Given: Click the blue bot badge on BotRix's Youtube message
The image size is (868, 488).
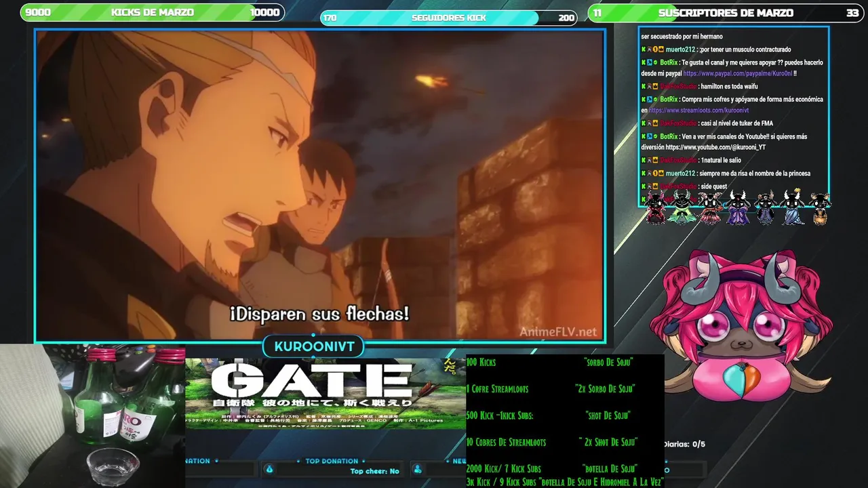Looking at the screenshot, I should (x=650, y=136).
